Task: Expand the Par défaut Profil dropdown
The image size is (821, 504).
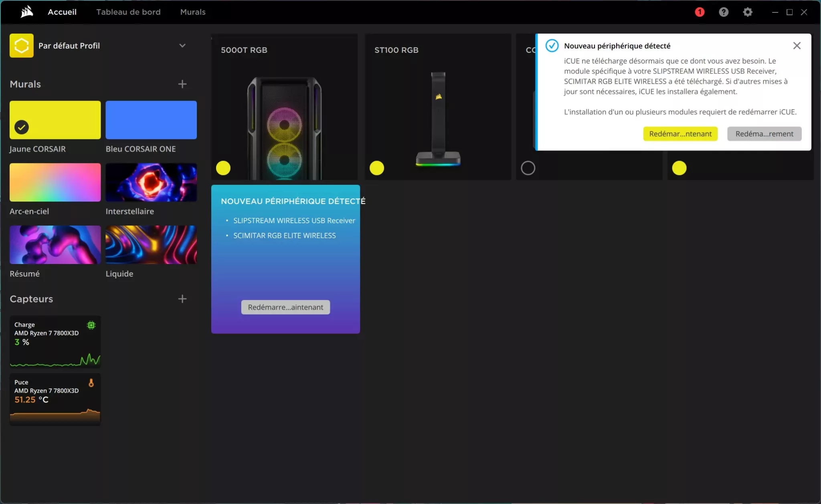Action: [182, 46]
